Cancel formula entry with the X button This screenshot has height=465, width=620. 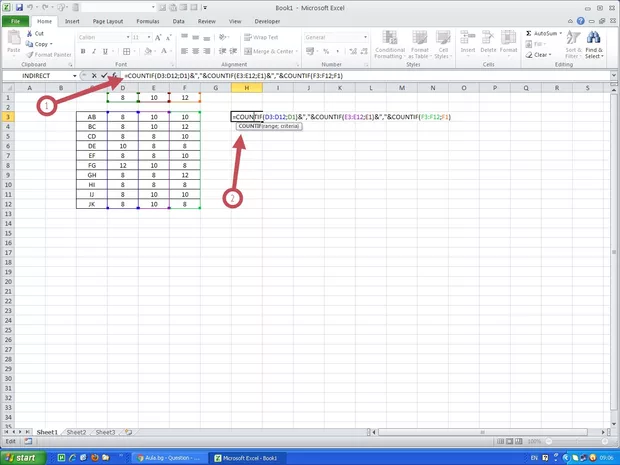pos(94,76)
